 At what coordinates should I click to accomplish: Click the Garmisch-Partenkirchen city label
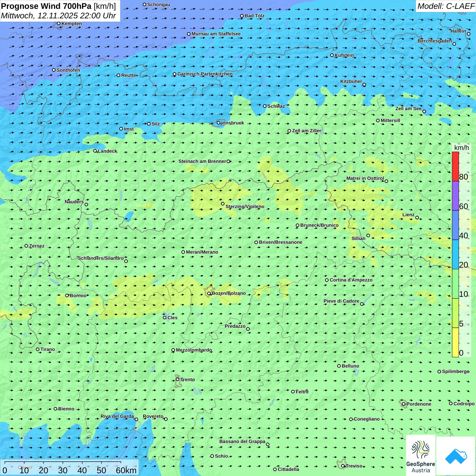click(205, 74)
